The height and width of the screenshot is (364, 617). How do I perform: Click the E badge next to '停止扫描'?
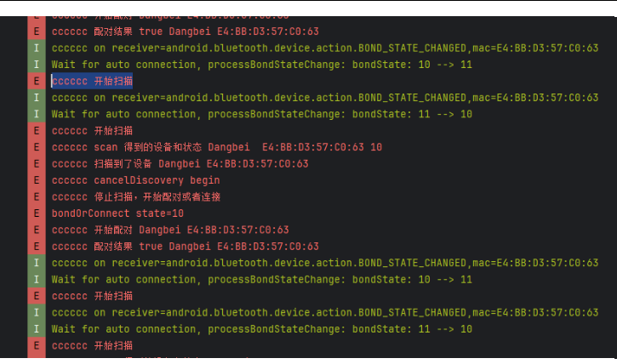pyautogui.click(x=37, y=197)
